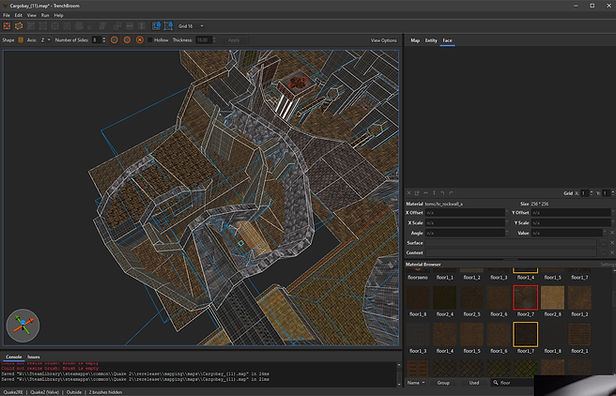Toggle the Group button in Material Browser
616x396 pixels.
point(443,382)
